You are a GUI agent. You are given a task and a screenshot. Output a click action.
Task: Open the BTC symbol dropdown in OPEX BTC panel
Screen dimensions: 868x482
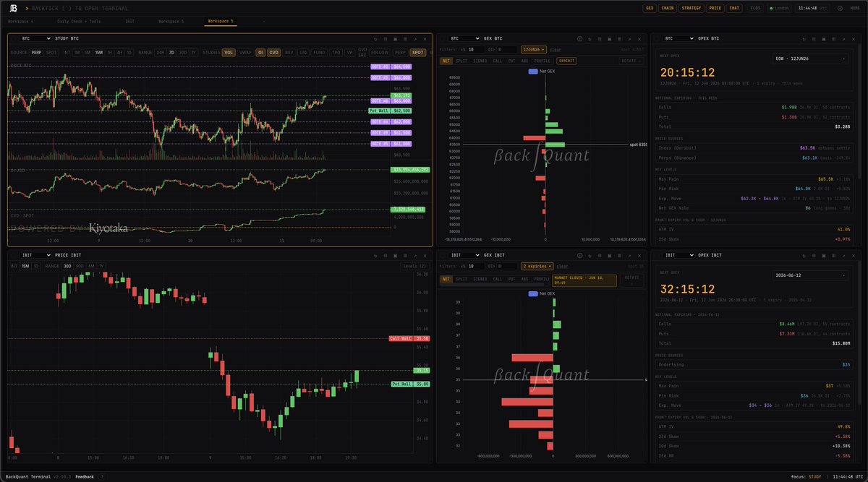point(678,38)
